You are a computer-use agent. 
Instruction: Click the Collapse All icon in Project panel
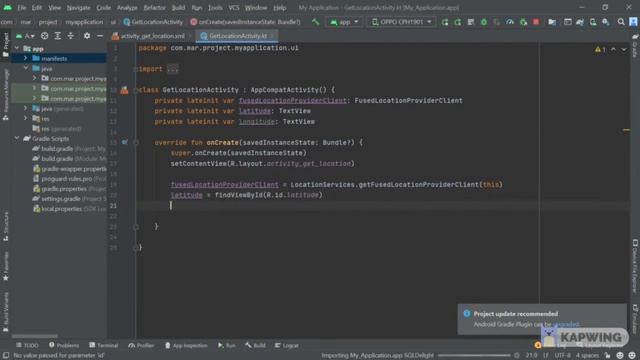click(x=71, y=36)
